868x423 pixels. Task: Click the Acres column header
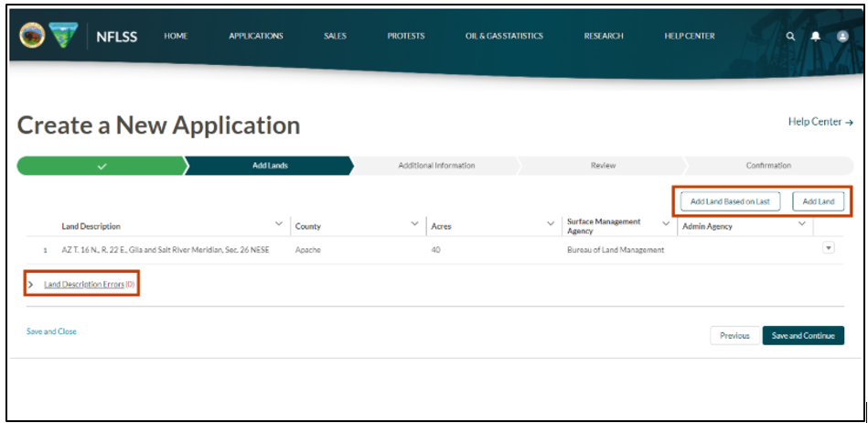tap(441, 227)
